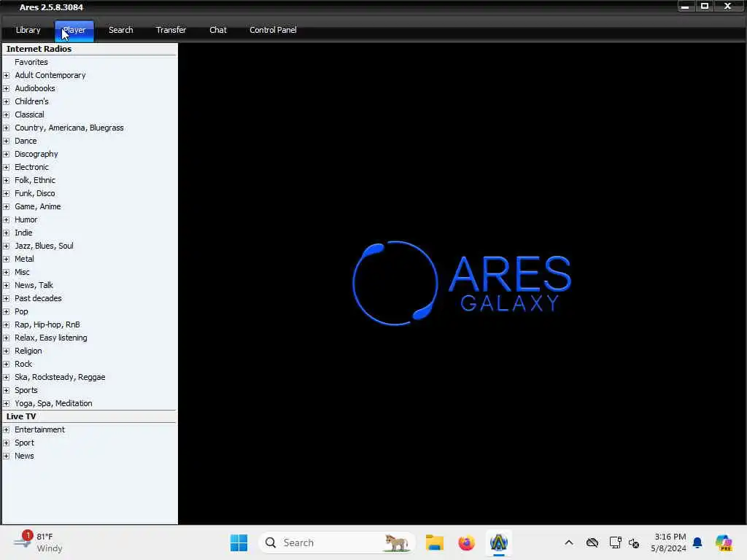Select Entertainment under Live TV
Viewport: 747px width, 560px height.
tap(39, 429)
